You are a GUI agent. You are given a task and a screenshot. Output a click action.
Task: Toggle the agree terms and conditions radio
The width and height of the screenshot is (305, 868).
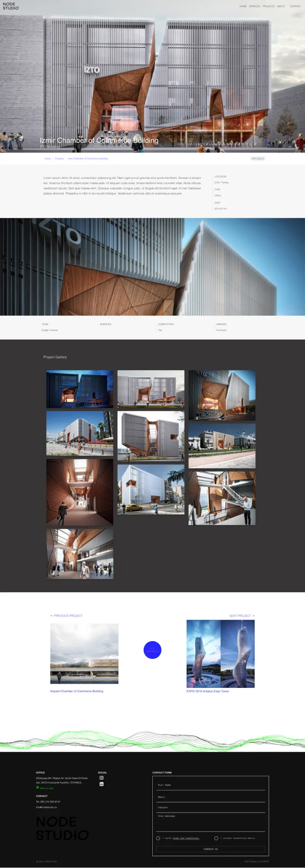tap(158, 838)
